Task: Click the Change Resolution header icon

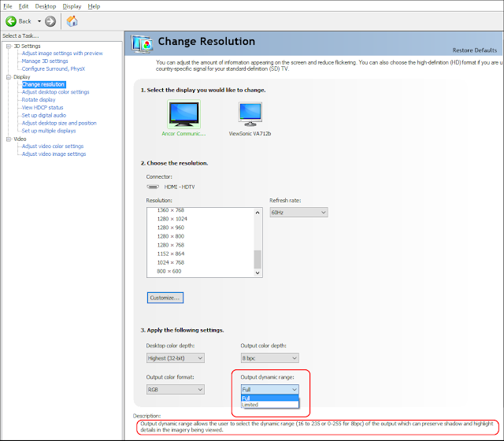Action: pos(142,44)
